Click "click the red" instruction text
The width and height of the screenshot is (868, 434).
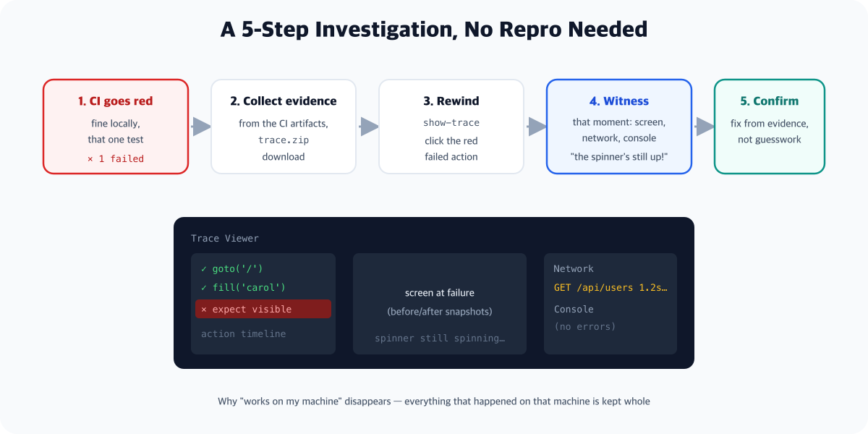click(x=451, y=141)
